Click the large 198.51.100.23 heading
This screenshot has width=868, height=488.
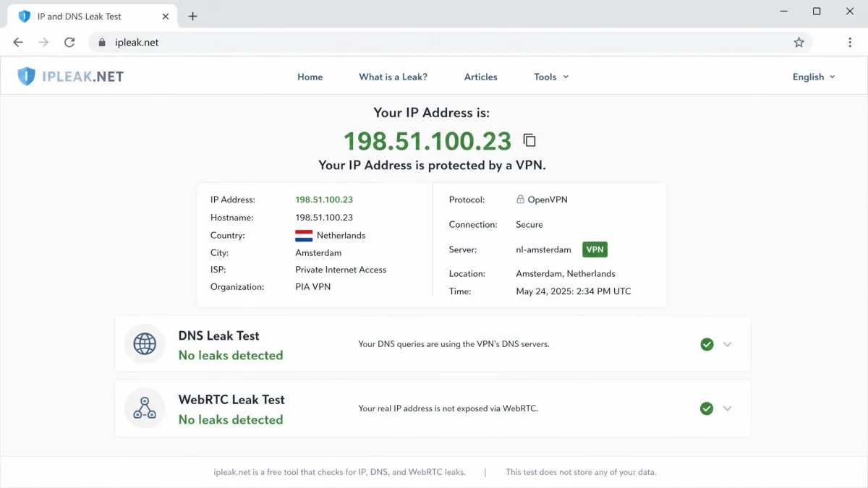pyautogui.click(x=427, y=141)
